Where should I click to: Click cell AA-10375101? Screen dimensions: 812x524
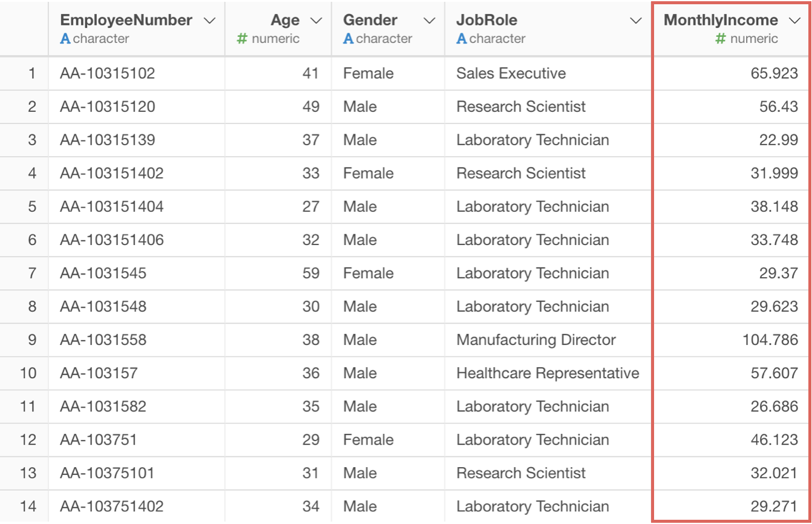tap(137, 473)
